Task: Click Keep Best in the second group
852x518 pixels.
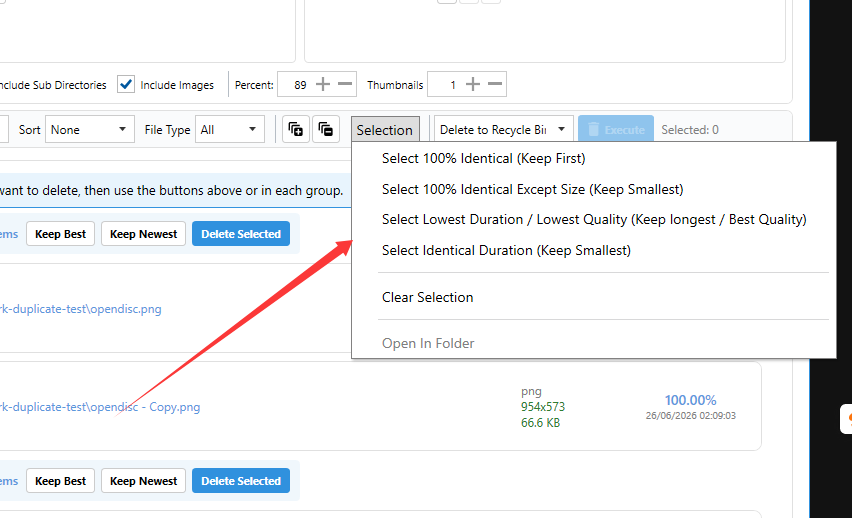Action: pyautogui.click(x=60, y=481)
